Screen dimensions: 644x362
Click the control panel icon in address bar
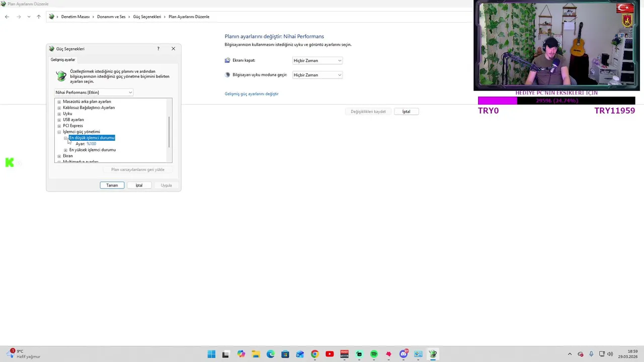pos(51,17)
